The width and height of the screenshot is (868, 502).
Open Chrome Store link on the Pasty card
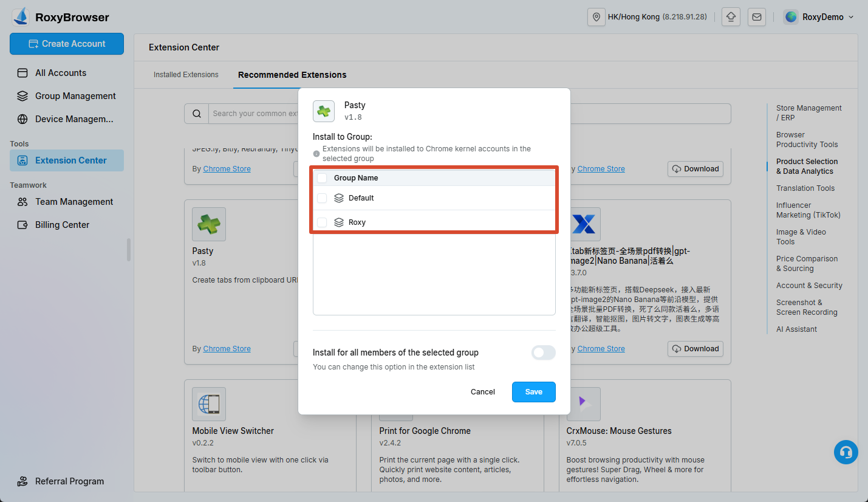click(227, 349)
